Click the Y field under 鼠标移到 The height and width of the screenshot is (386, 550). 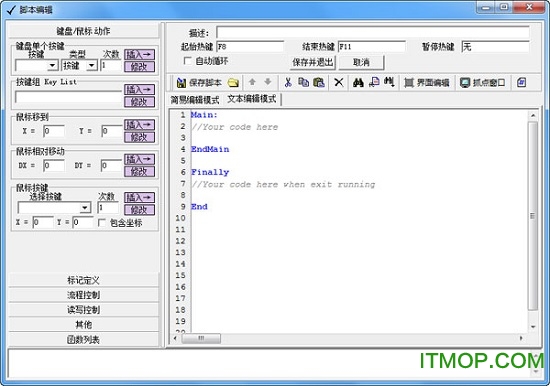(112, 131)
